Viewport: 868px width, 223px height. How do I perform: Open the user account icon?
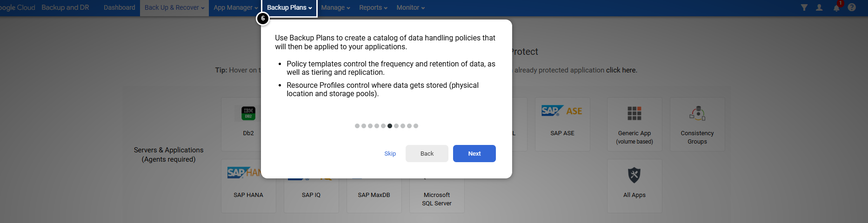coord(819,7)
